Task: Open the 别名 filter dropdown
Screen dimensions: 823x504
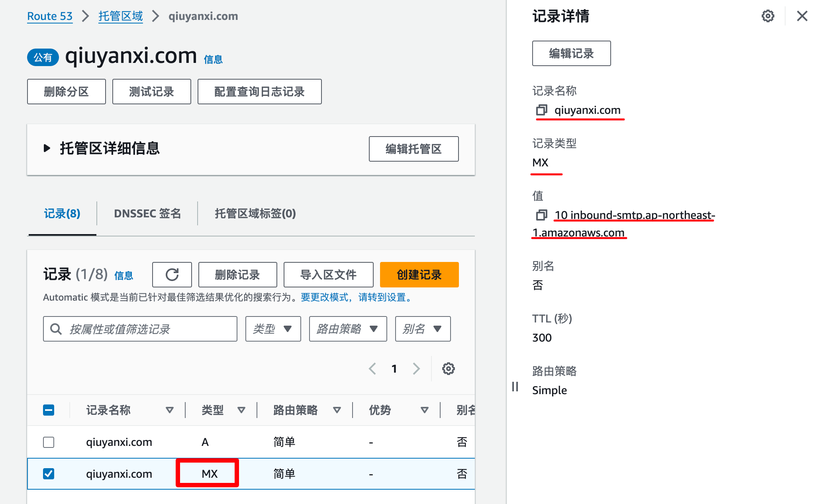Action: [x=423, y=329]
